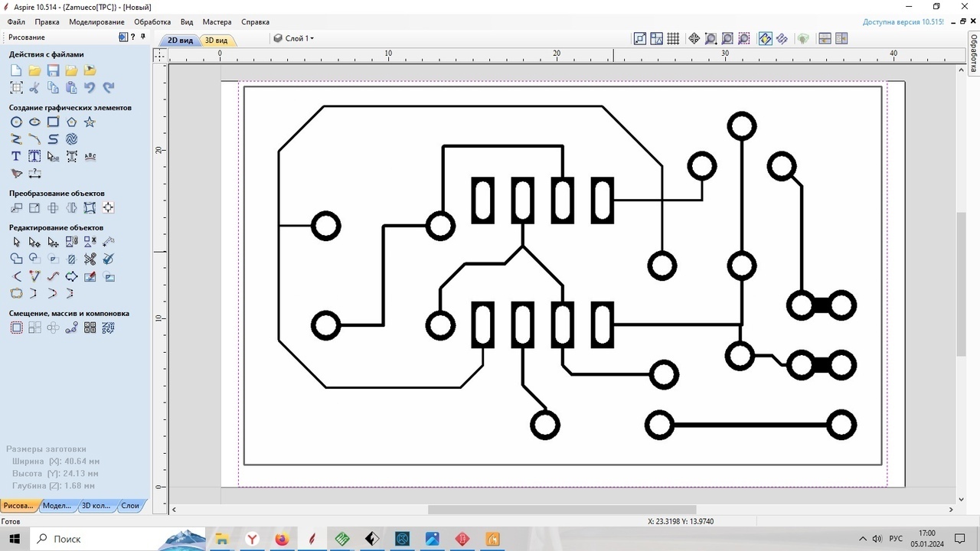Choose the Draw Rectangle tool
The height and width of the screenshot is (551, 980).
53,122
